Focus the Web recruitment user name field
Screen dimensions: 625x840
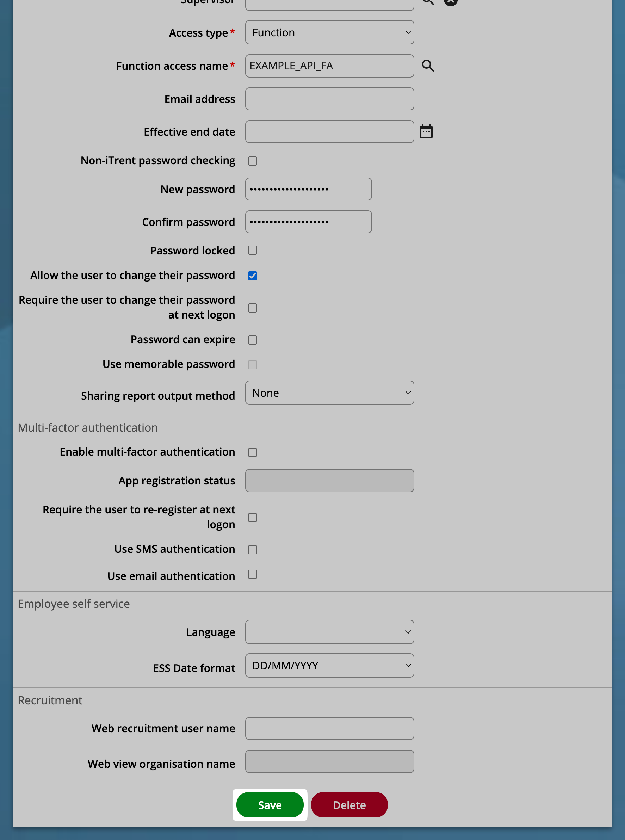click(x=329, y=728)
